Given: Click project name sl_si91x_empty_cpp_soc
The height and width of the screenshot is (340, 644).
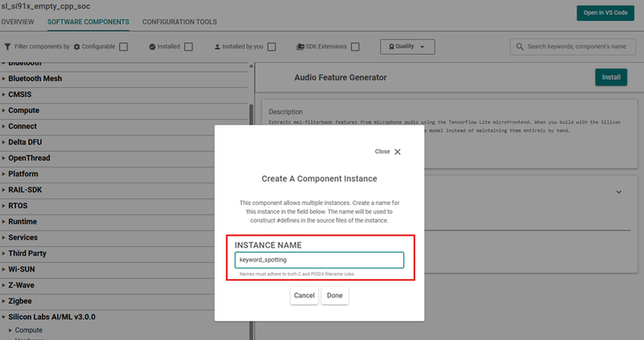Looking at the screenshot, I should [x=46, y=6].
